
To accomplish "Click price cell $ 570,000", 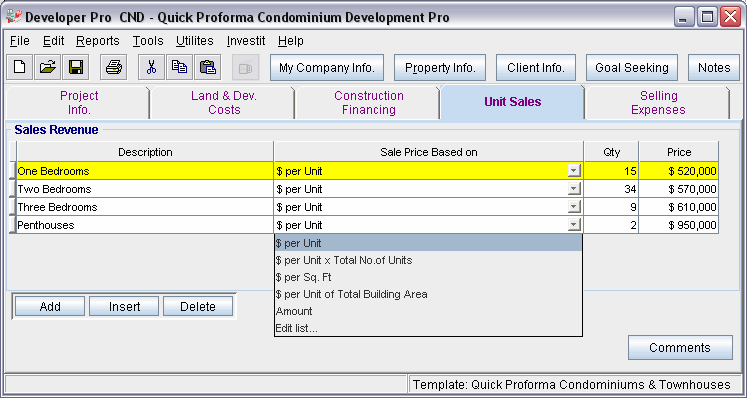I will pos(679,189).
